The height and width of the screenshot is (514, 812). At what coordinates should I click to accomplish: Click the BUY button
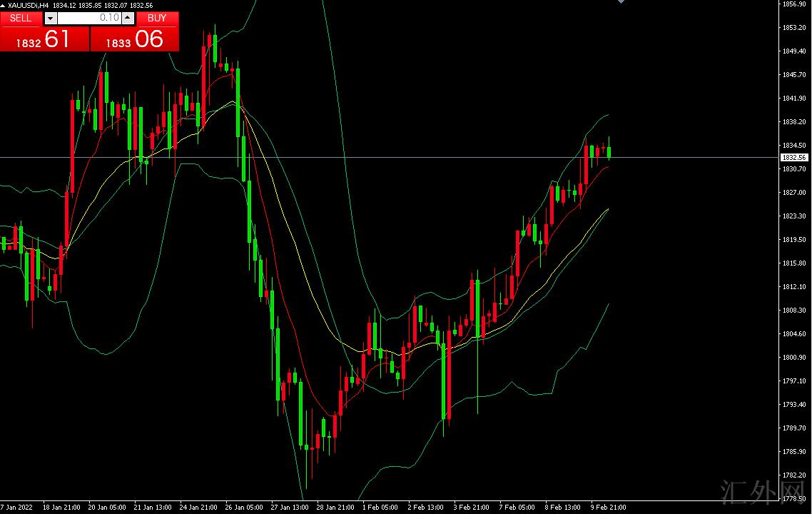(157, 18)
